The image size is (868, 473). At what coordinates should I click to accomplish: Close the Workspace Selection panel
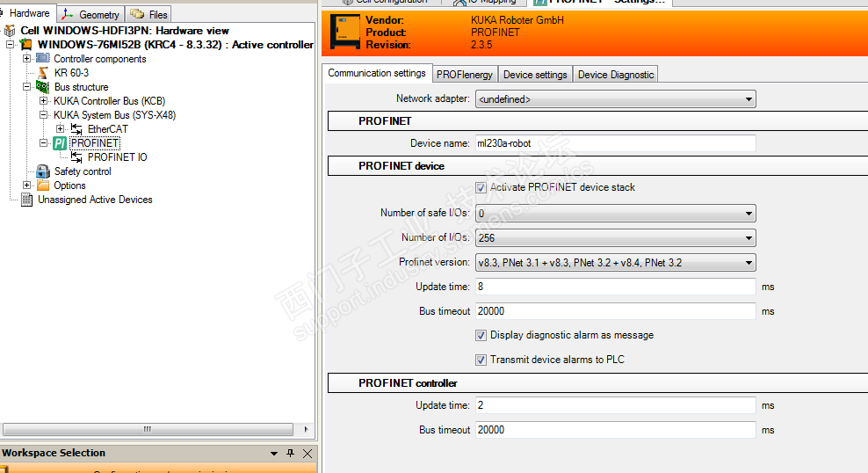point(307,454)
